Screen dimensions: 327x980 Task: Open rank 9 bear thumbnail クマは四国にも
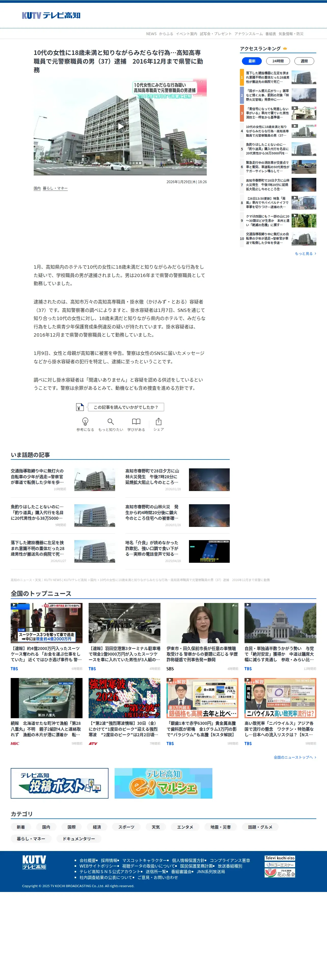click(304, 220)
